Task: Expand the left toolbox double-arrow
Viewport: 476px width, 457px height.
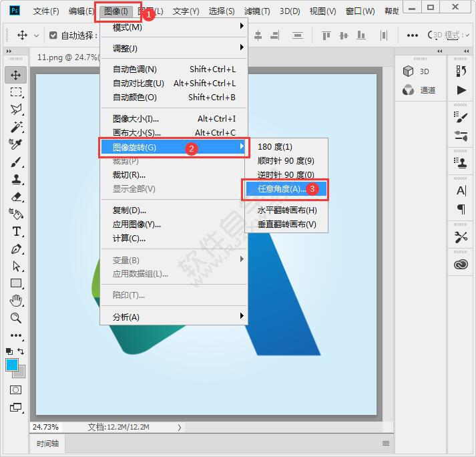Action: click(x=9, y=51)
